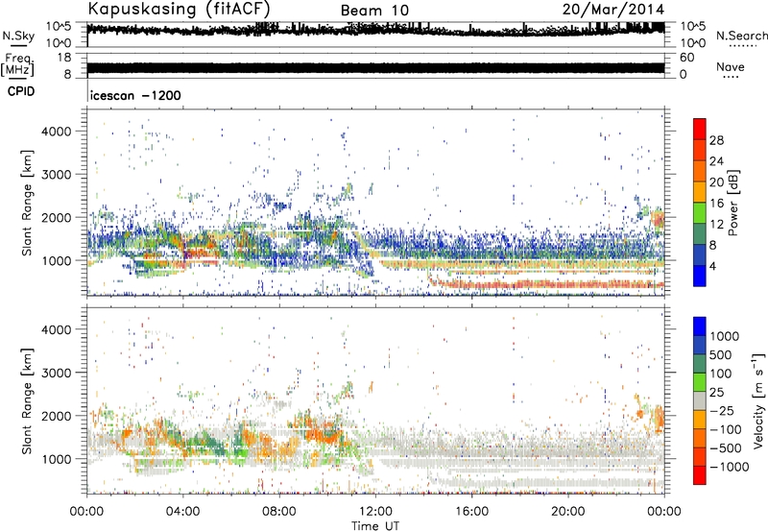Pick the Velocity segment between -25 and -100
768x532 pixels.
pos(700,420)
